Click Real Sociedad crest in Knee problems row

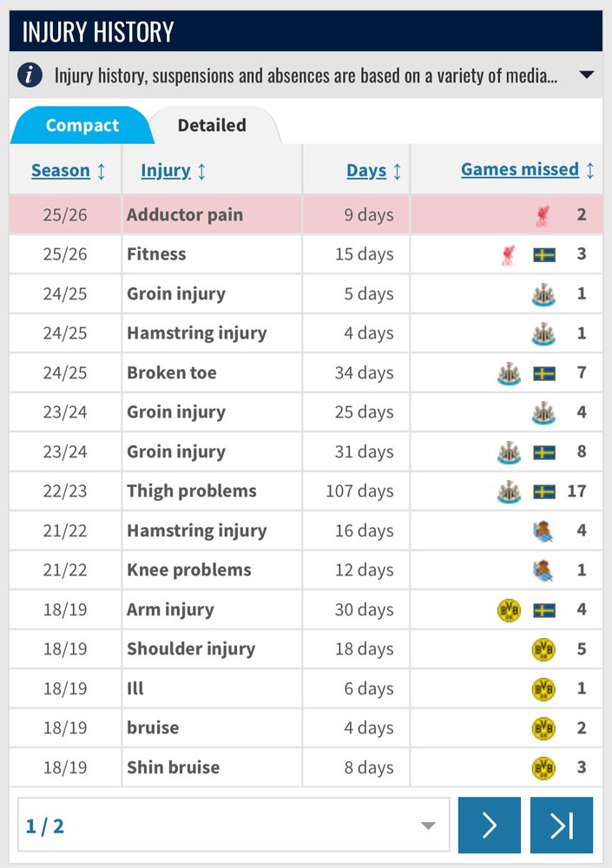click(x=543, y=571)
